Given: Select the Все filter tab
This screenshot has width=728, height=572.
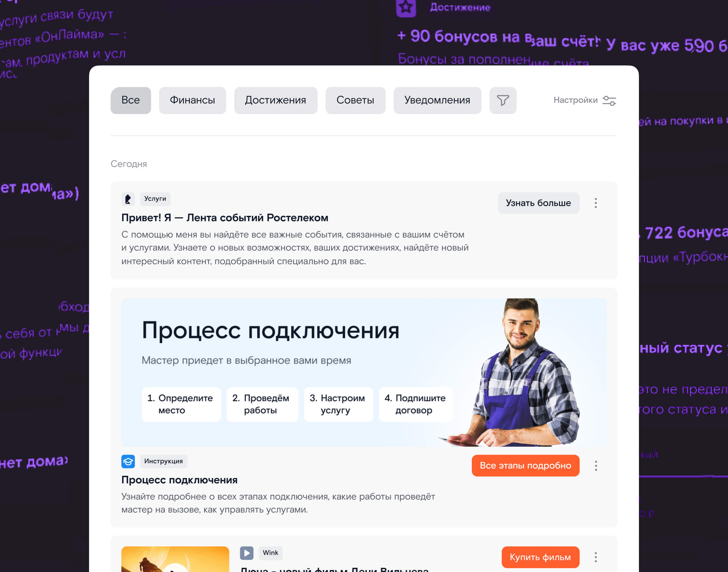Looking at the screenshot, I should 131,100.
